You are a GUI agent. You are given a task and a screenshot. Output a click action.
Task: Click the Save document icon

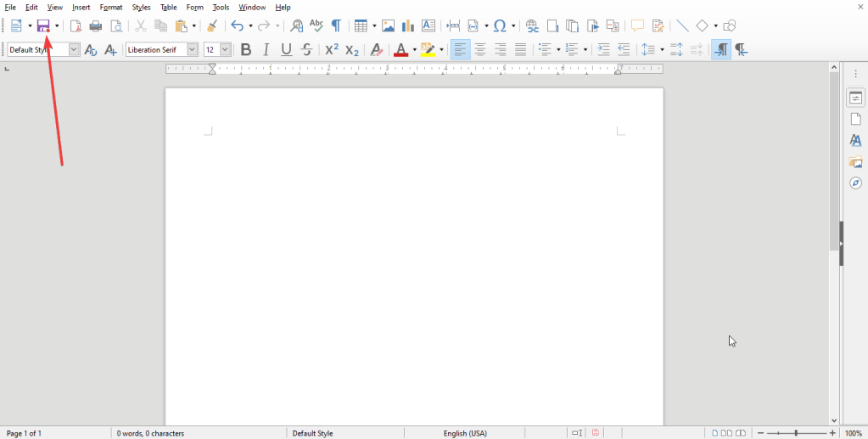point(42,26)
